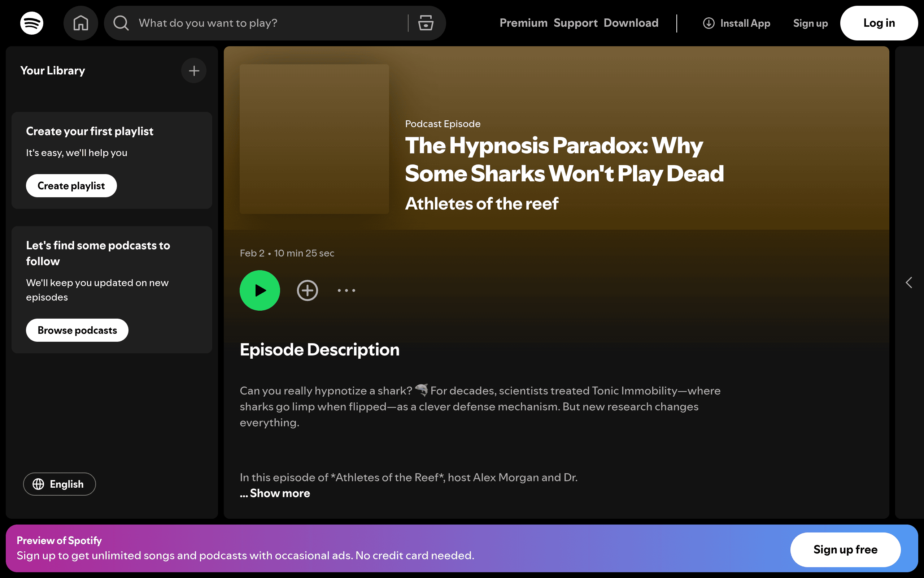Viewport: 924px width, 578px height.
Task: Go to Home via house icon
Action: 80,23
